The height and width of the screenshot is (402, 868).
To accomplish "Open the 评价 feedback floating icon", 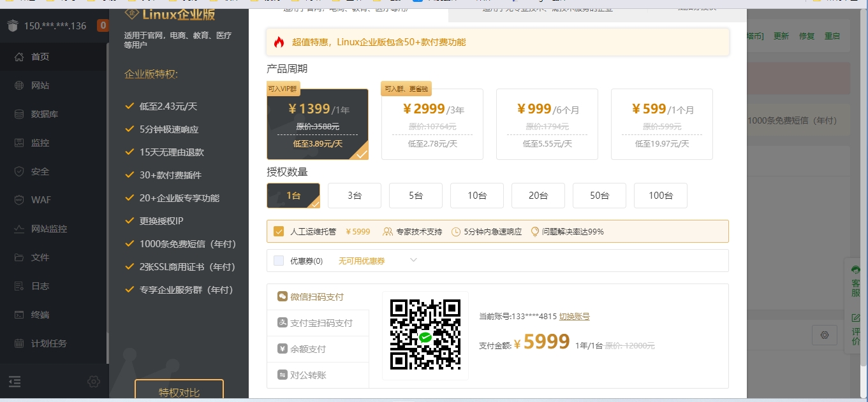I will tap(856, 330).
